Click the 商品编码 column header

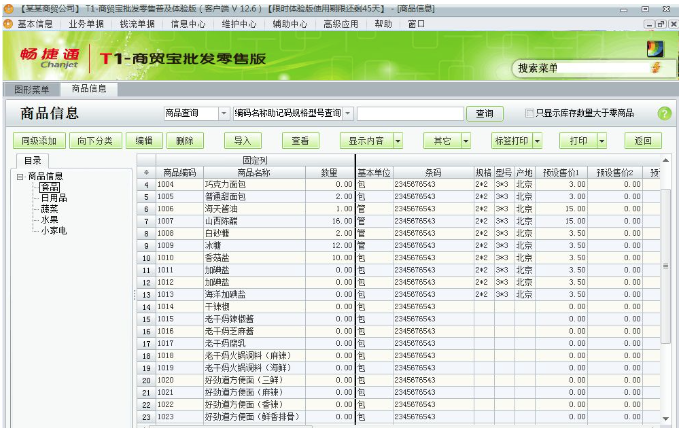point(180,173)
